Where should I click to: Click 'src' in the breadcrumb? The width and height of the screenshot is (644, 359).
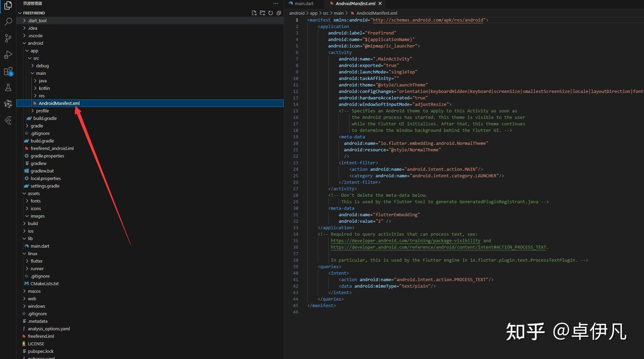coord(326,13)
